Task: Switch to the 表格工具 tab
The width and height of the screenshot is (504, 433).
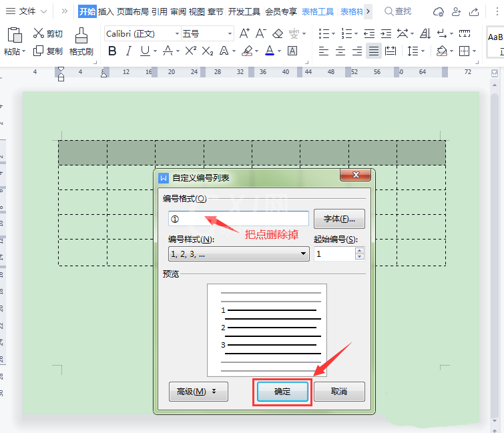Action: [317, 11]
